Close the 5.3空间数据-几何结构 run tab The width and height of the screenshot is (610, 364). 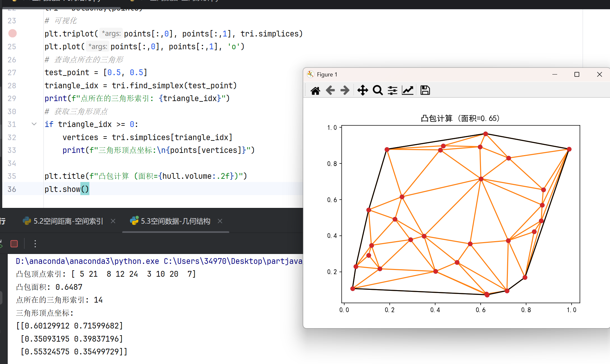tap(220, 221)
